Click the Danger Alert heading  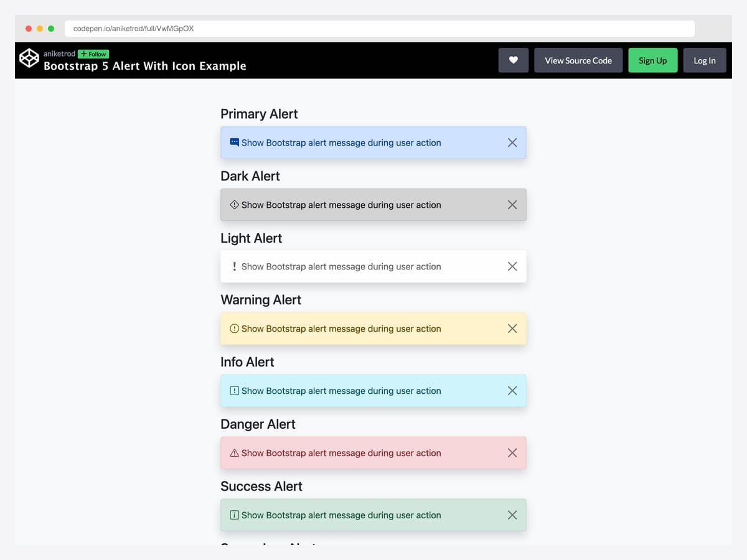coord(258,424)
